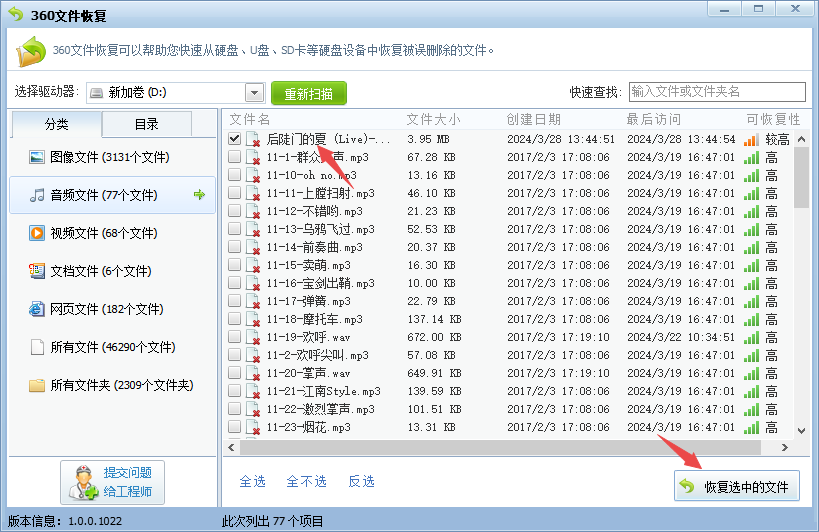This screenshot has width=819, height=532.
Task: Uncheck the 后陡门的夏 (Live) file checkbox
Action: [235, 139]
